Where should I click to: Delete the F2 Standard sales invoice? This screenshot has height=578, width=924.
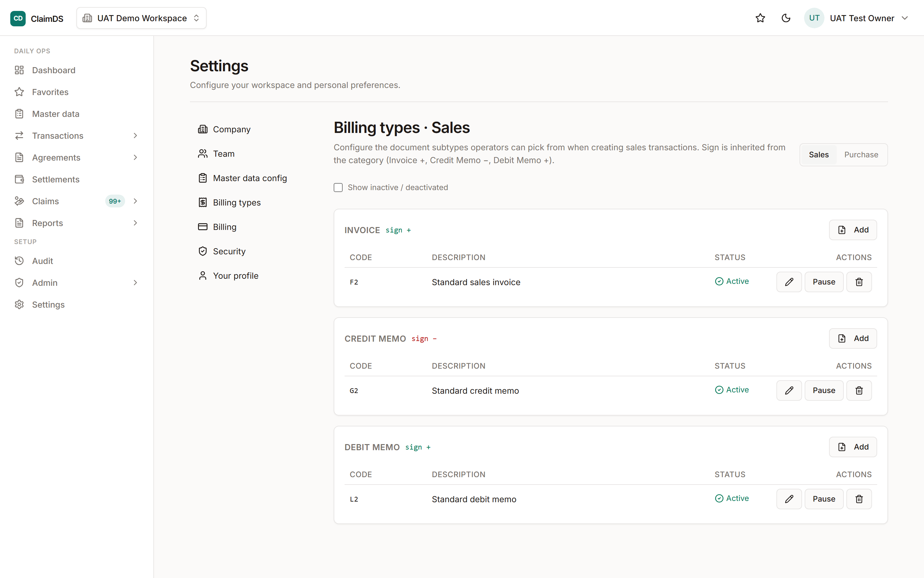point(859,282)
